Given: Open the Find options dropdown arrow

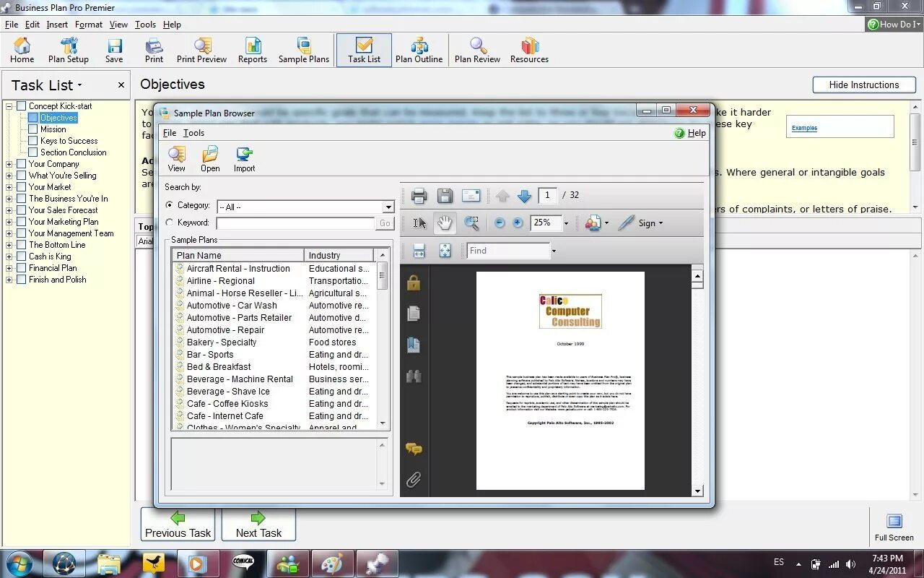Looking at the screenshot, I should (554, 251).
